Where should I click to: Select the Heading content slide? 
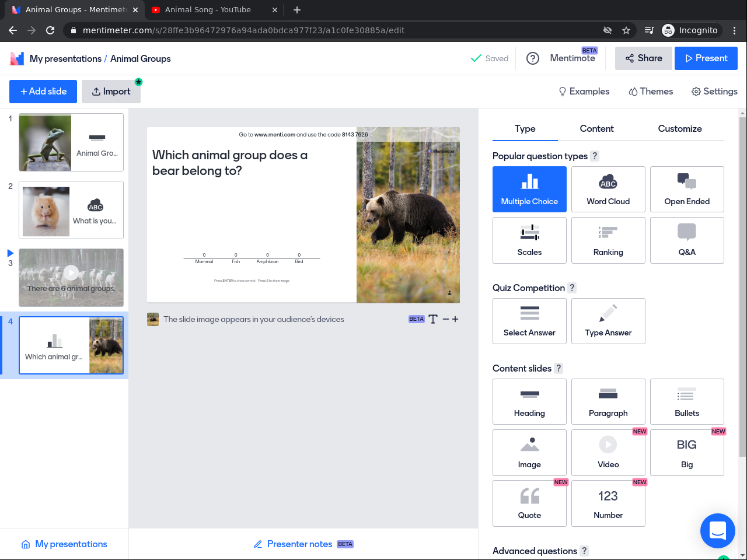click(529, 401)
